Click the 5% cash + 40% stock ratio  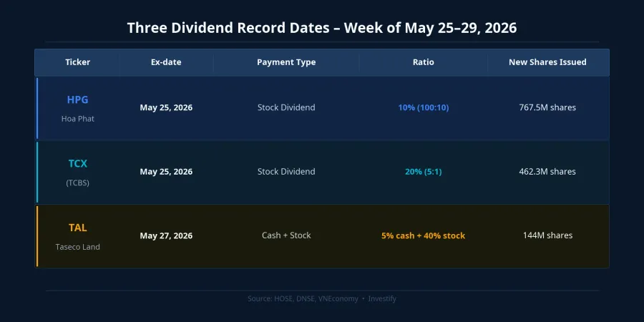[424, 235]
